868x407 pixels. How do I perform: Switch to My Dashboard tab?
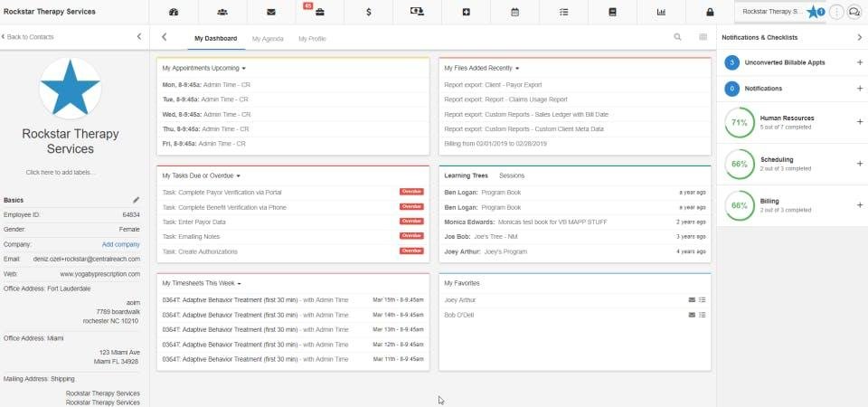[216, 38]
